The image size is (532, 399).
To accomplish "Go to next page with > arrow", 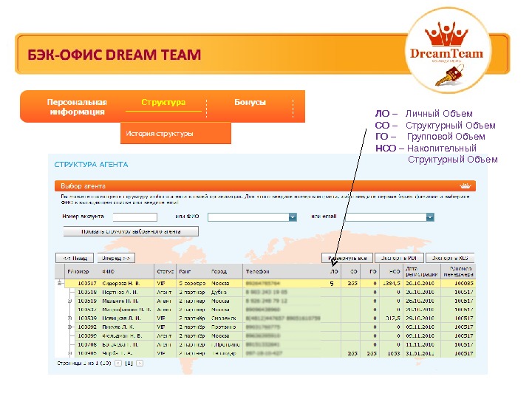I will (140, 364).
